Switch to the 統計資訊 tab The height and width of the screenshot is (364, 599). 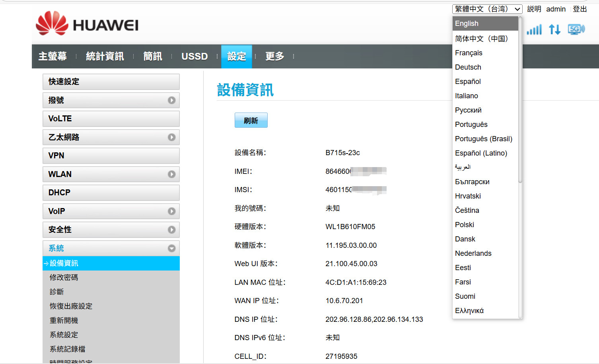pos(105,56)
